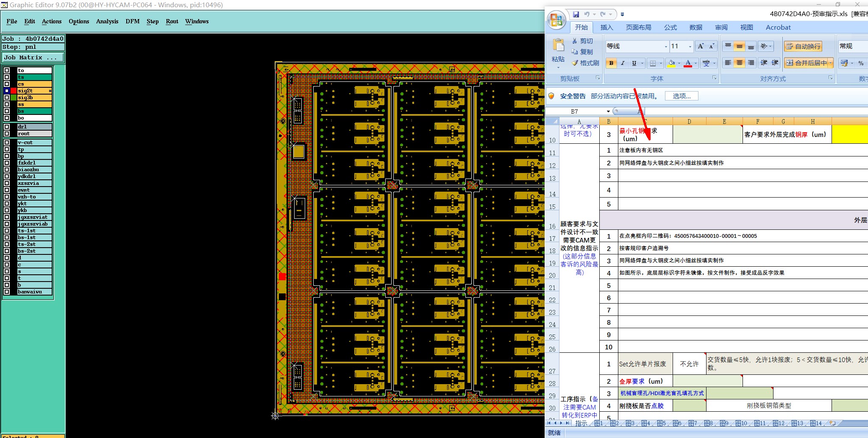Image resolution: width=868 pixels, height=438 pixels.
Task: Undo the last action in Excel
Action: [x=587, y=14]
